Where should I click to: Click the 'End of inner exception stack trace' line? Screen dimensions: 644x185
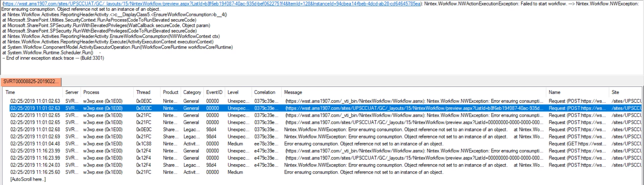[x=53, y=58]
